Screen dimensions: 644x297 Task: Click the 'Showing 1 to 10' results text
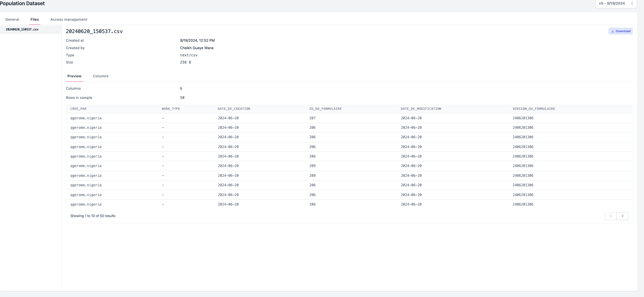coord(93,216)
